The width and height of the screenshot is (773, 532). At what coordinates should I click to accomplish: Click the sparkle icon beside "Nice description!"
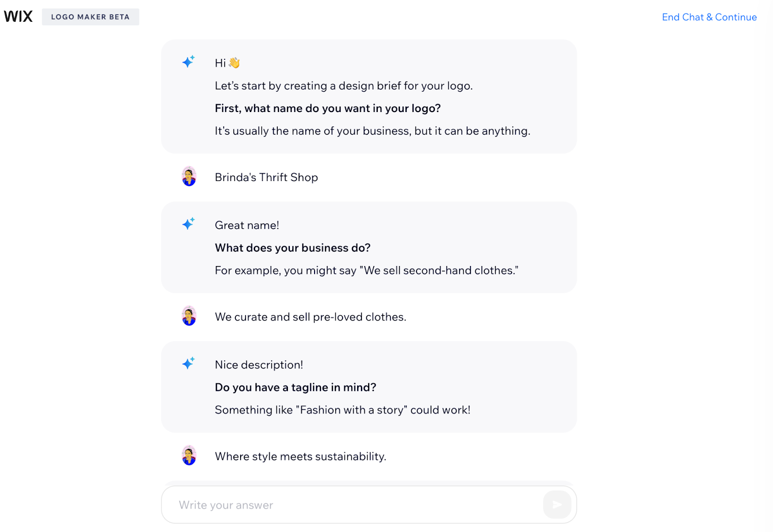click(x=188, y=363)
